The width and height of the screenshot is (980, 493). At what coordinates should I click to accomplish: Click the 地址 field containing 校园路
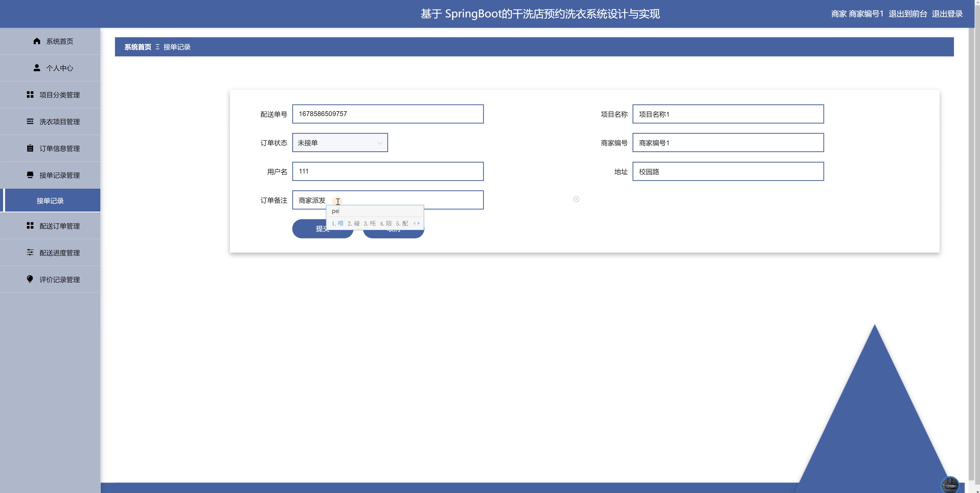728,172
